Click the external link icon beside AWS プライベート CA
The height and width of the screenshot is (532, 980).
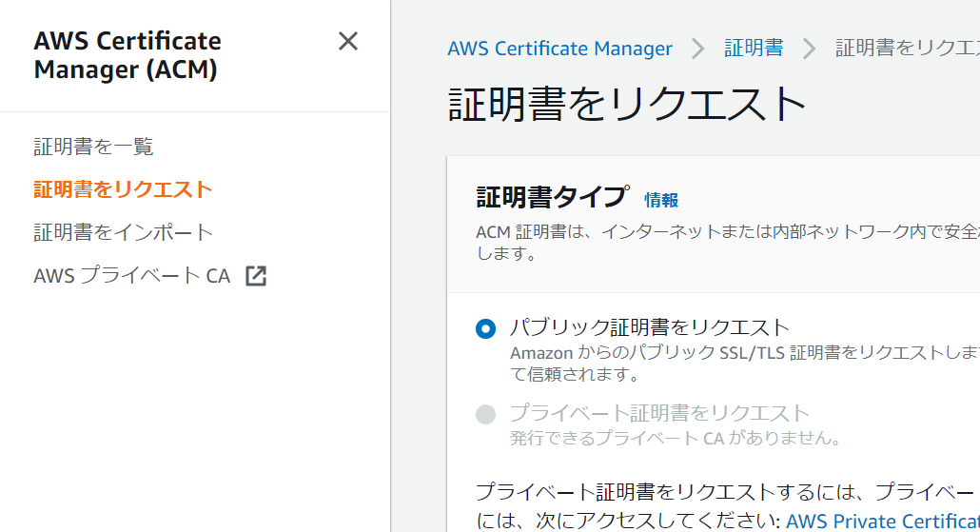pyautogui.click(x=256, y=276)
